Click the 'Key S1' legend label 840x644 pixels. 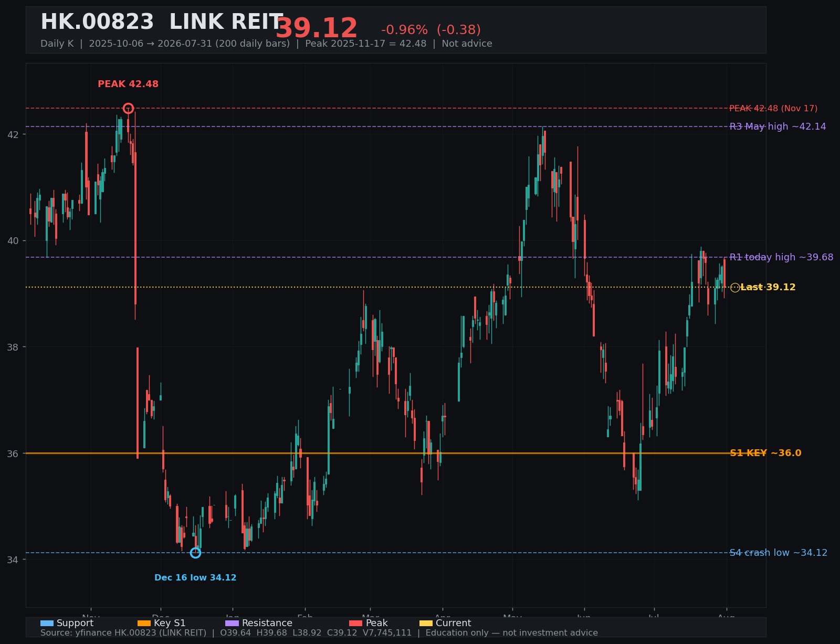(x=170, y=624)
